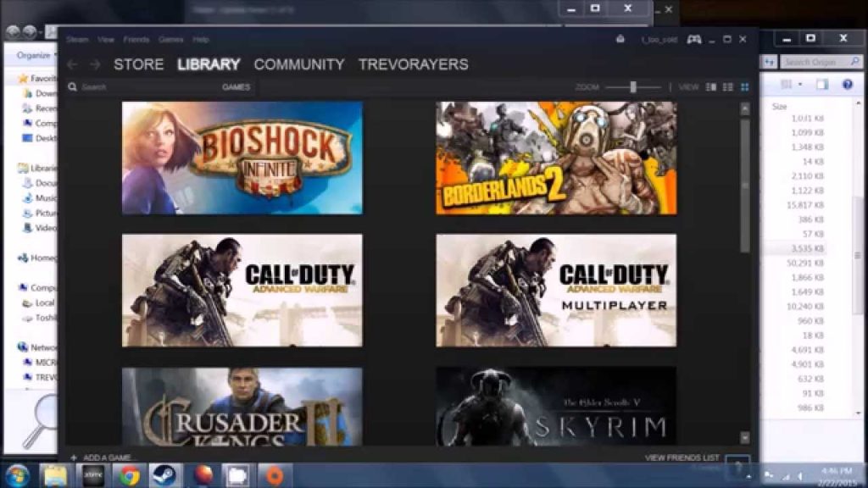
Task: Open the t_too_cold account dropdown
Action: pos(656,39)
